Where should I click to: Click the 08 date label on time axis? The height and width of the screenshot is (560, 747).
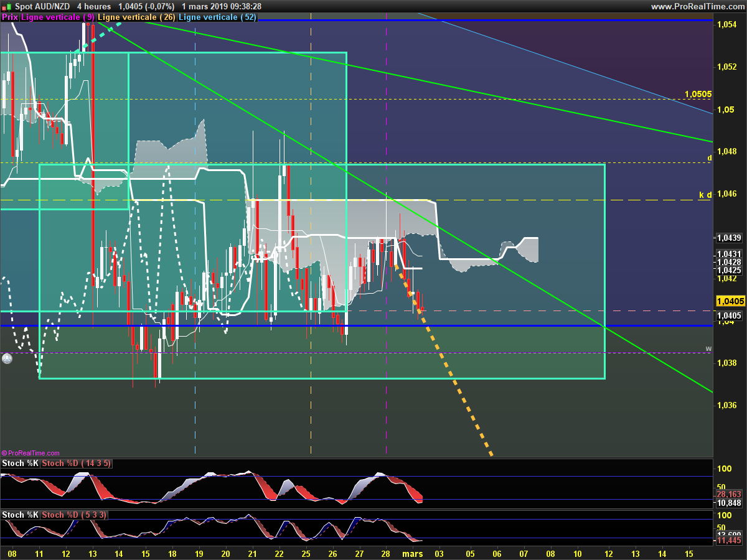pyautogui.click(x=12, y=554)
